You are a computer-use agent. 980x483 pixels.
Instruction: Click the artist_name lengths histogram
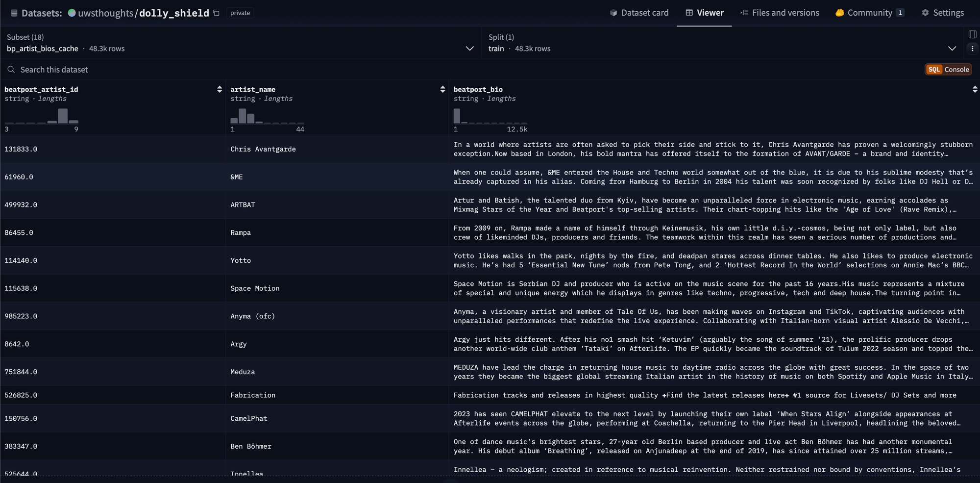[267, 116]
